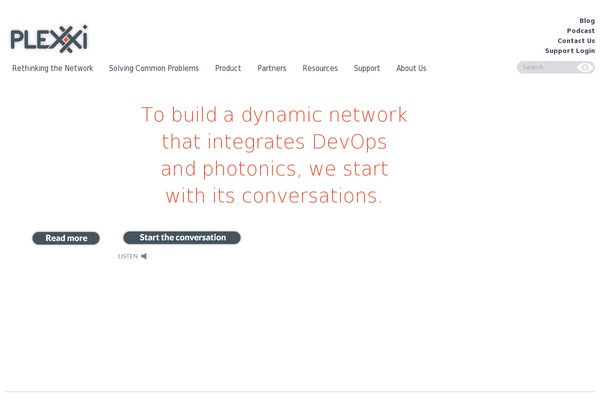Open the About Us navigation item
The width and height of the screenshot is (600, 400).
411,68
